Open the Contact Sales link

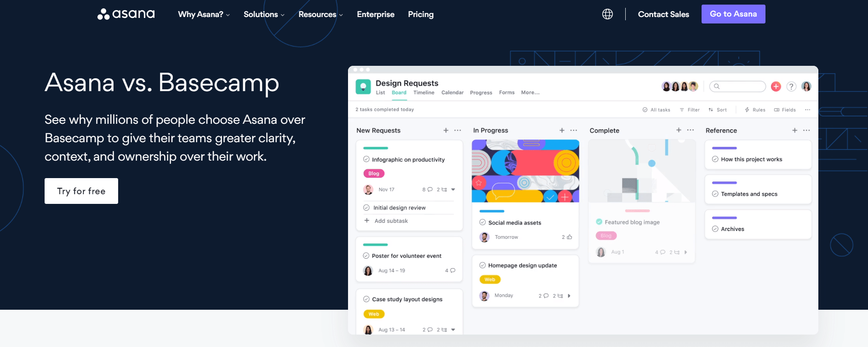point(663,14)
